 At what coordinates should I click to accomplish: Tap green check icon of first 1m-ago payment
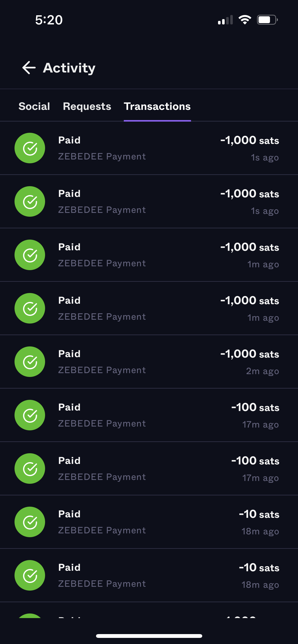[30, 255]
